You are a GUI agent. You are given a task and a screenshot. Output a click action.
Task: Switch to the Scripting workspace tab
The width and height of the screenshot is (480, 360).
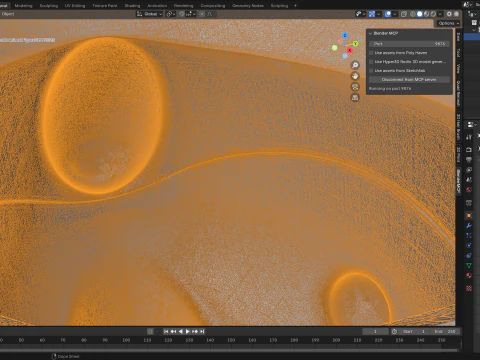(279, 6)
